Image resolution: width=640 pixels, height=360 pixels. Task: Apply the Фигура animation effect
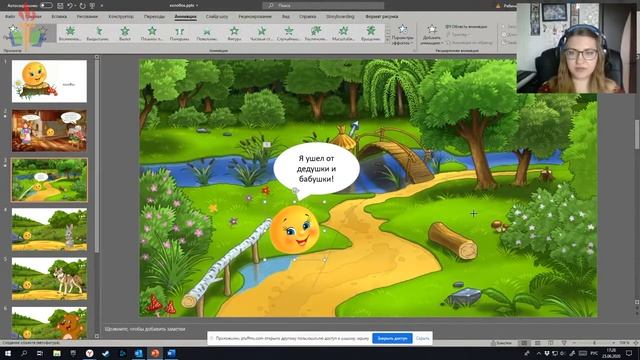pyautogui.click(x=234, y=33)
